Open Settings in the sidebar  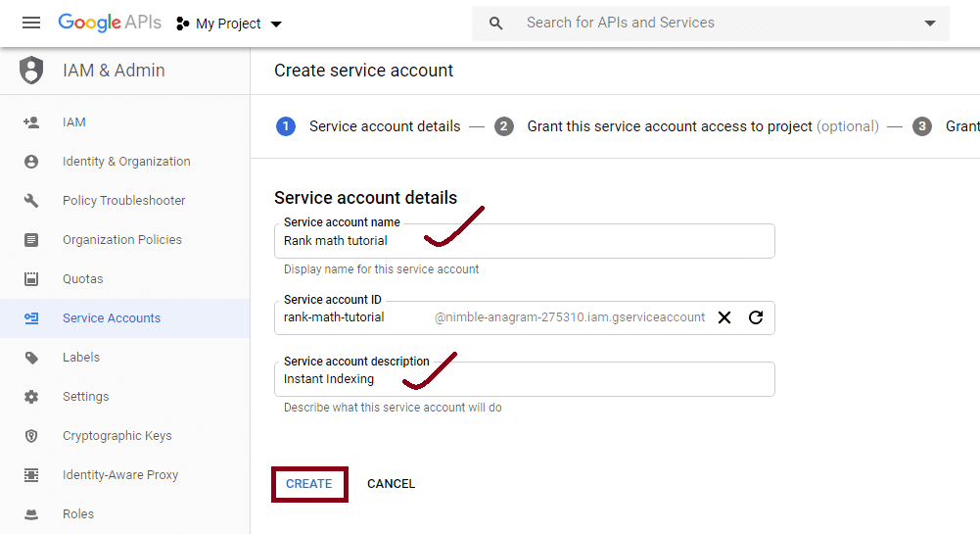pos(125,397)
